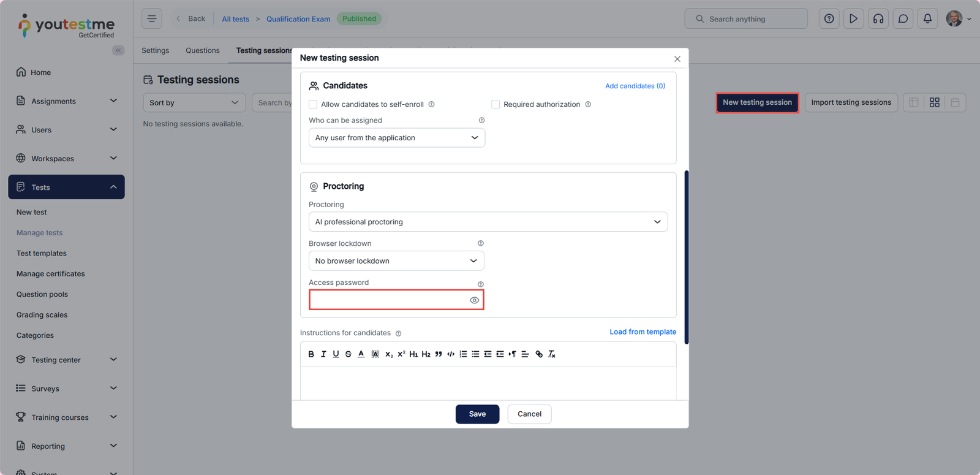Check the Required authorization box
This screenshot has width=980, height=475.
pos(496,104)
